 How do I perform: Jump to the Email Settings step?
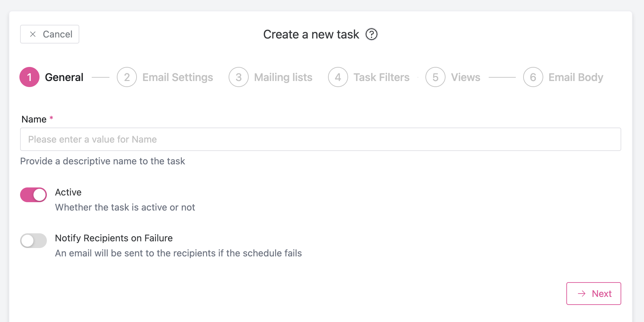pyautogui.click(x=178, y=77)
